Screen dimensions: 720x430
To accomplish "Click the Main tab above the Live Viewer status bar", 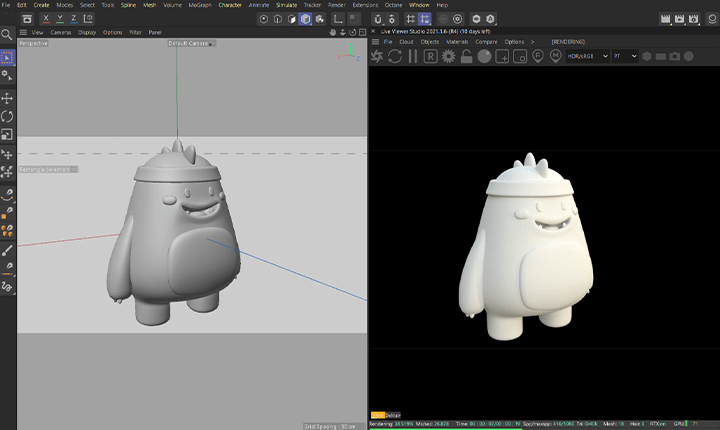I will pyautogui.click(x=377, y=415).
